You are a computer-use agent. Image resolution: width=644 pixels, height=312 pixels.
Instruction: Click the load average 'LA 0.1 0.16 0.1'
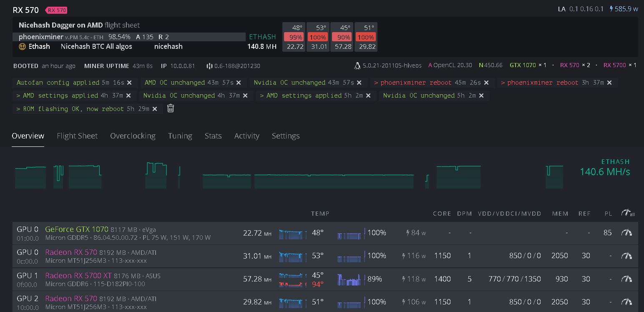coord(581,9)
